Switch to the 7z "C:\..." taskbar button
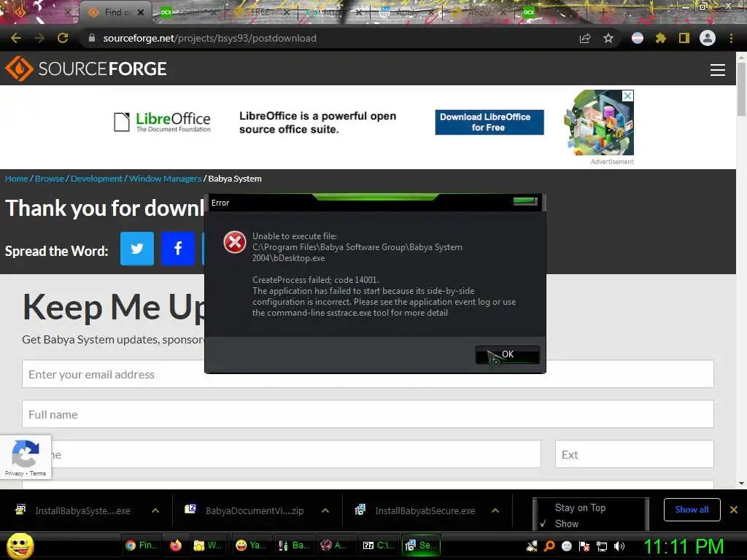 (379, 545)
